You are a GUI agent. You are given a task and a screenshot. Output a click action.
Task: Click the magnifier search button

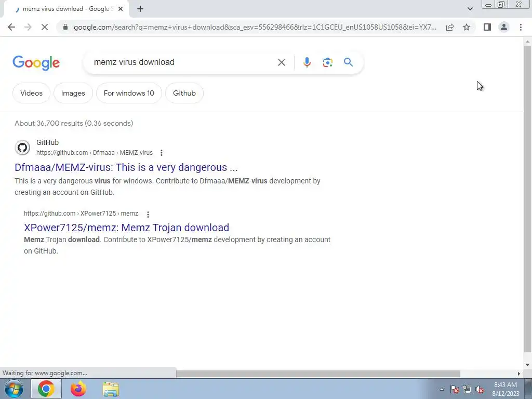pyautogui.click(x=348, y=62)
